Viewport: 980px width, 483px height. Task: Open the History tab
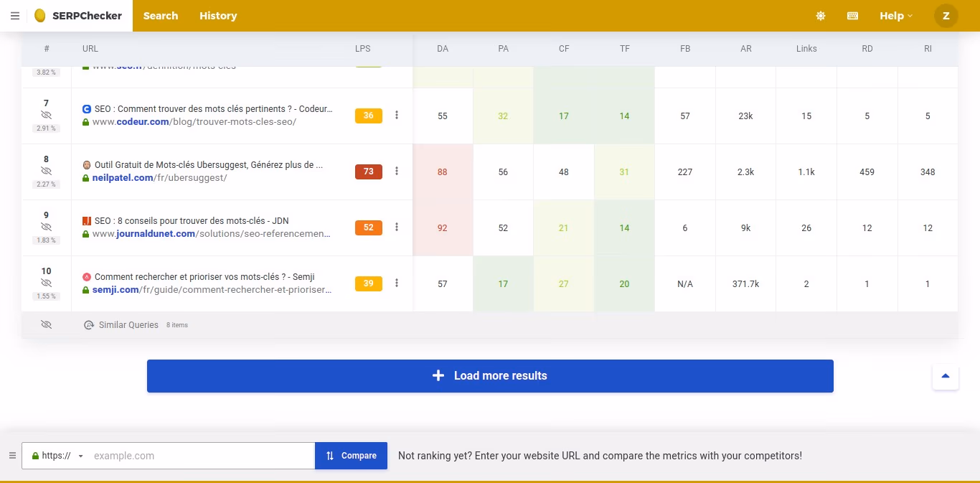click(x=218, y=16)
